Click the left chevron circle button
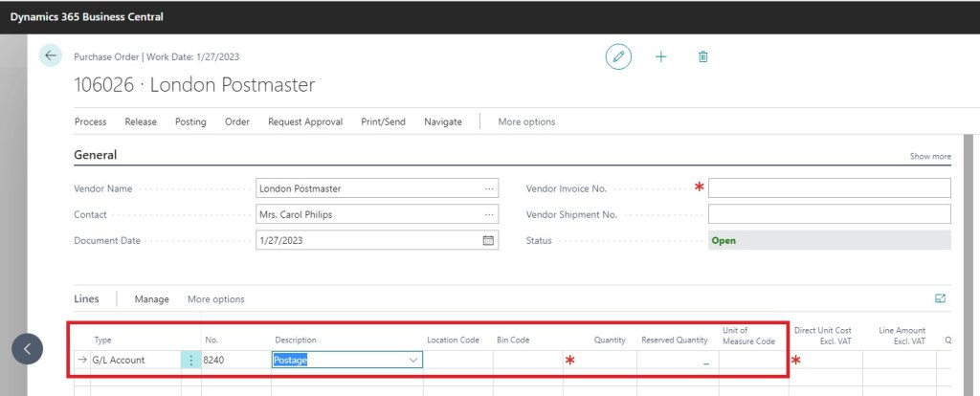Image resolution: width=980 pixels, height=396 pixels. pyautogui.click(x=28, y=349)
